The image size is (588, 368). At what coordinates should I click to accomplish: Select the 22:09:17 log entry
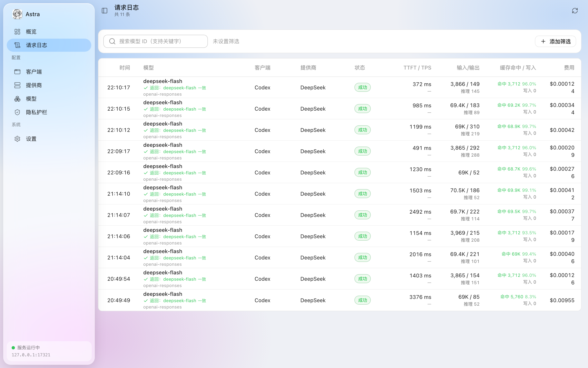[340, 151]
